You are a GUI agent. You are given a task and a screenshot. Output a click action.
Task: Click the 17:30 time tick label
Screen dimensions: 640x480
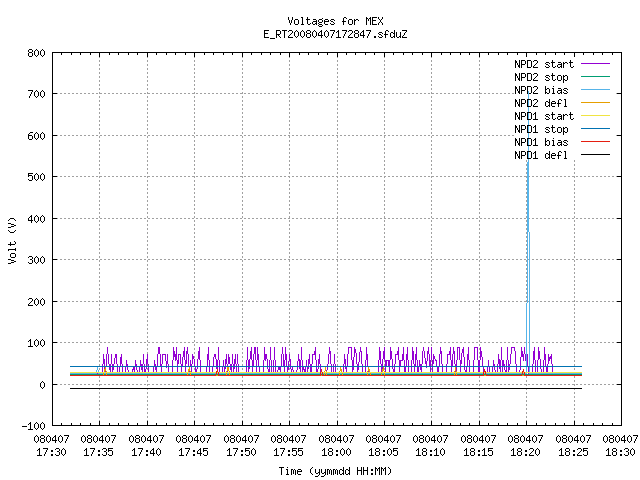(51, 453)
